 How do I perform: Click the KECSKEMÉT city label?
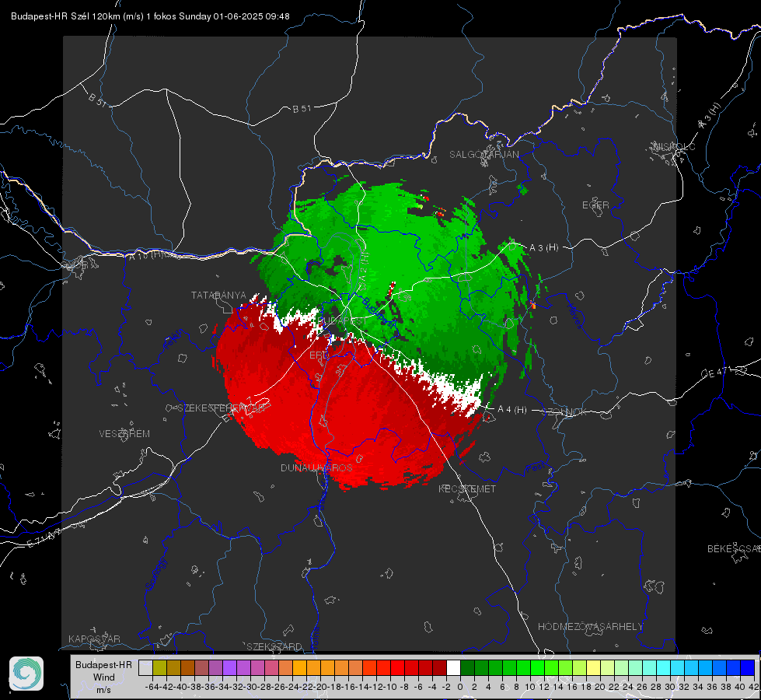tap(467, 489)
